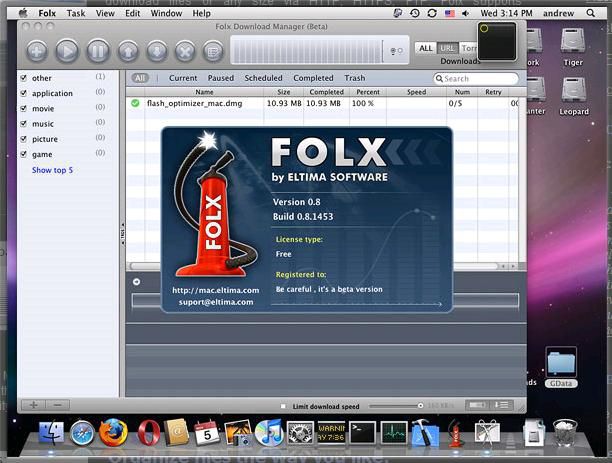Collapse the details pane with the round arrow
This screenshot has height=463, width=612.
coord(136,281)
